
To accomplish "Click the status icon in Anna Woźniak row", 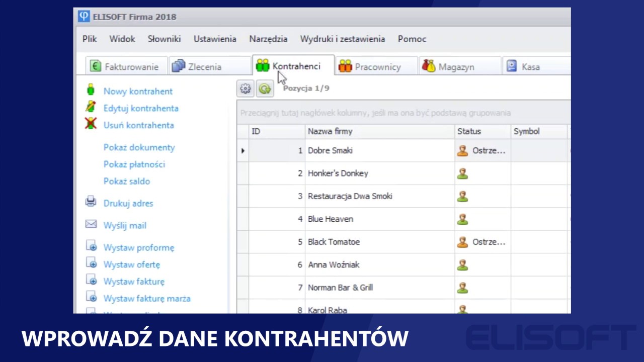I will pos(462,265).
